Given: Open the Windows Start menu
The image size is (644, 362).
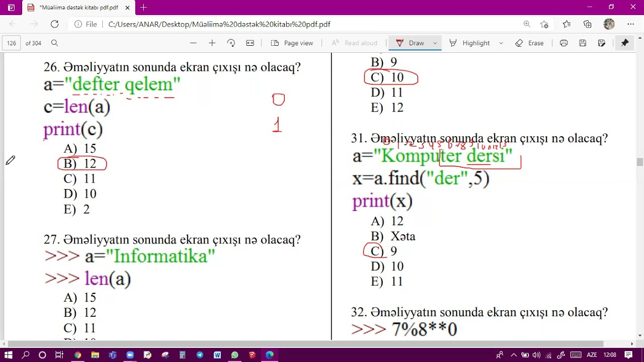Looking at the screenshot, I should [9, 355].
